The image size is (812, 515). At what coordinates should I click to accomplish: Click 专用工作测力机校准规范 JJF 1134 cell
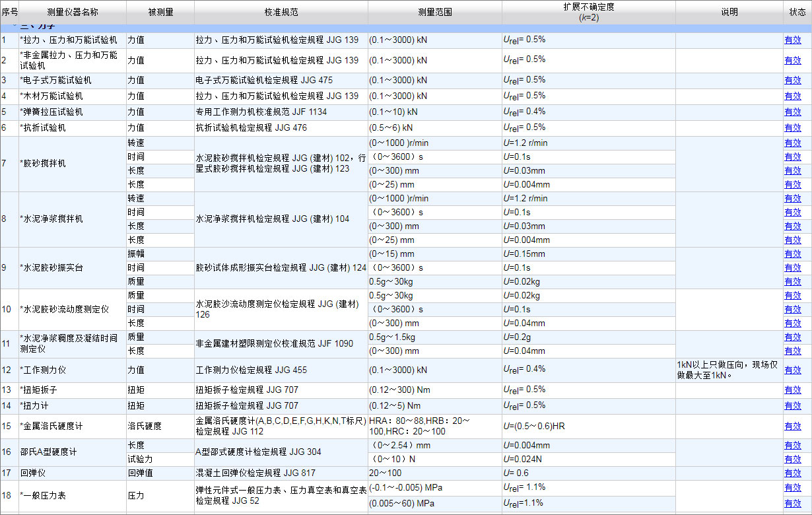click(281, 112)
